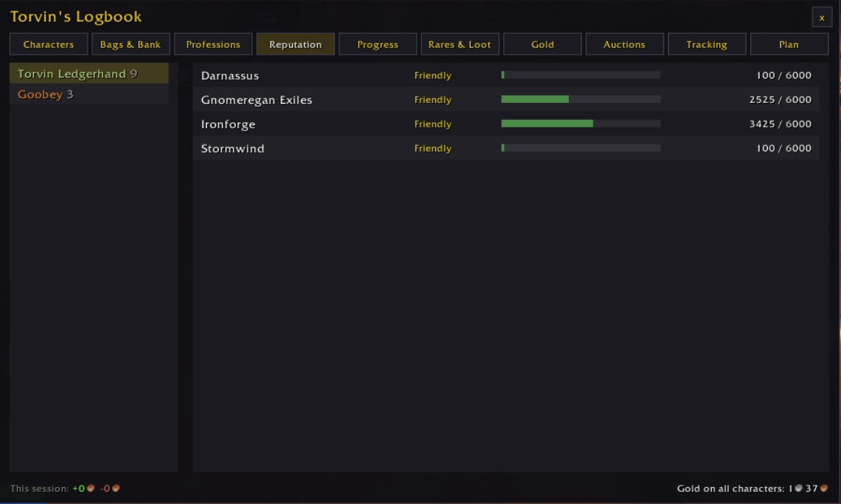The height and width of the screenshot is (504, 841).
Task: Open the Characters tab
Action: [x=48, y=45]
